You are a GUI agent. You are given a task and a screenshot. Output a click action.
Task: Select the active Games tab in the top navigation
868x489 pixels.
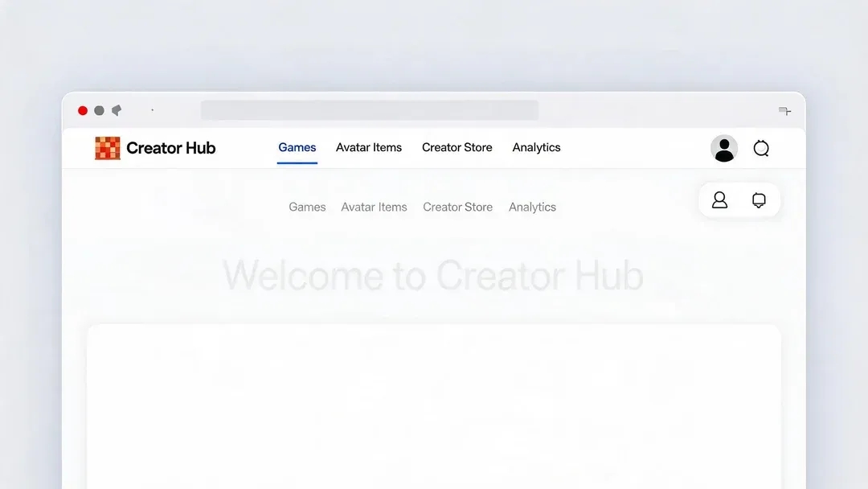coord(297,147)
